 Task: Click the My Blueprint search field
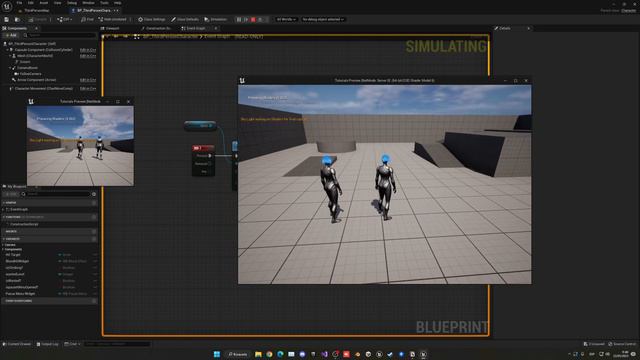coord(56,194)
